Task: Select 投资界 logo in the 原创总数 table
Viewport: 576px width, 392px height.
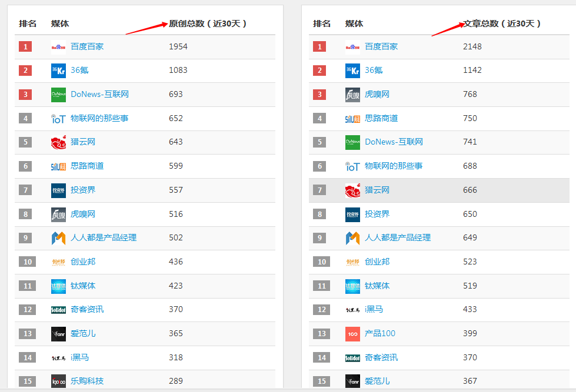Action: (58, 190)
